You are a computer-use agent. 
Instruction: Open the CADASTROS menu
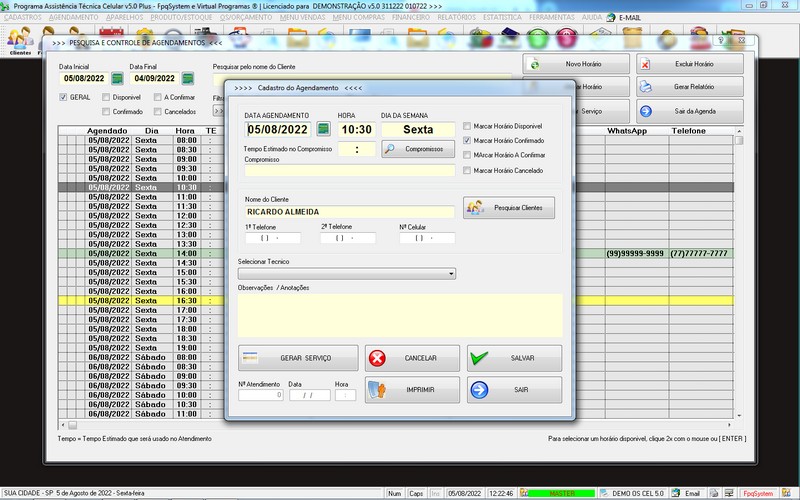(x=22, y=17)
